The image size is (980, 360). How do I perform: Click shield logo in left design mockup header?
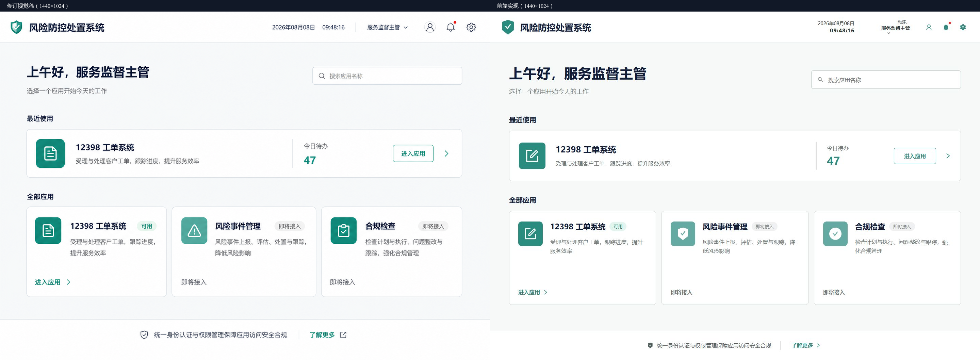pyautogui.click(x=16, y=28)
